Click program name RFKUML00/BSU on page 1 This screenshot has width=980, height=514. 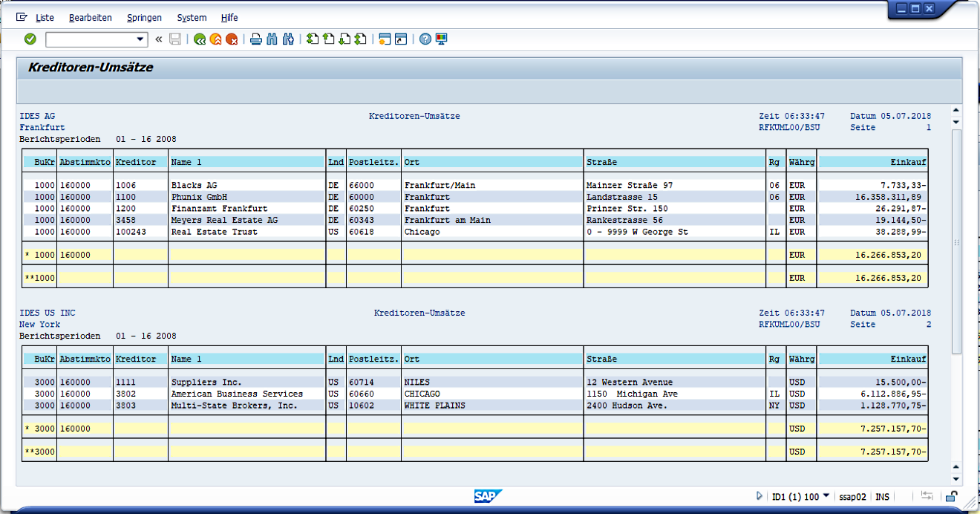pos(789,127)
